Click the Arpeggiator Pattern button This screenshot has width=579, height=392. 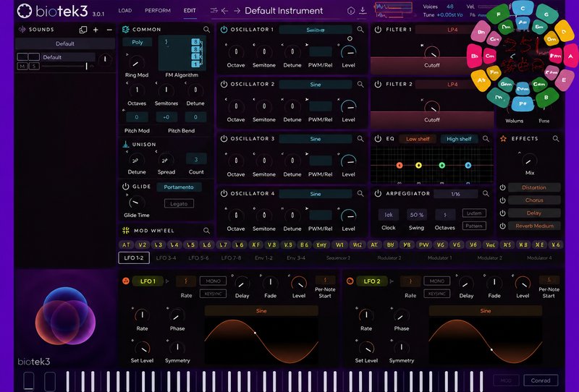click(x=474, y=226)
